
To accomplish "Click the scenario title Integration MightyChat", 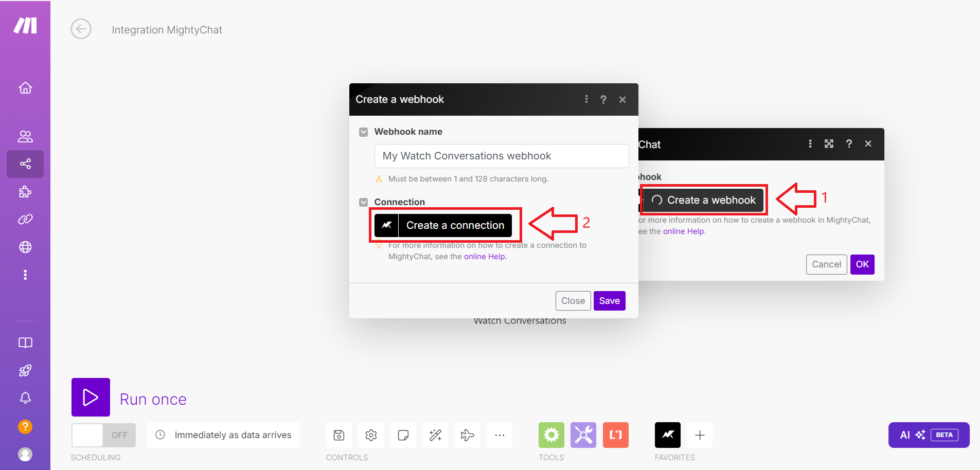I will click(167, 30).
